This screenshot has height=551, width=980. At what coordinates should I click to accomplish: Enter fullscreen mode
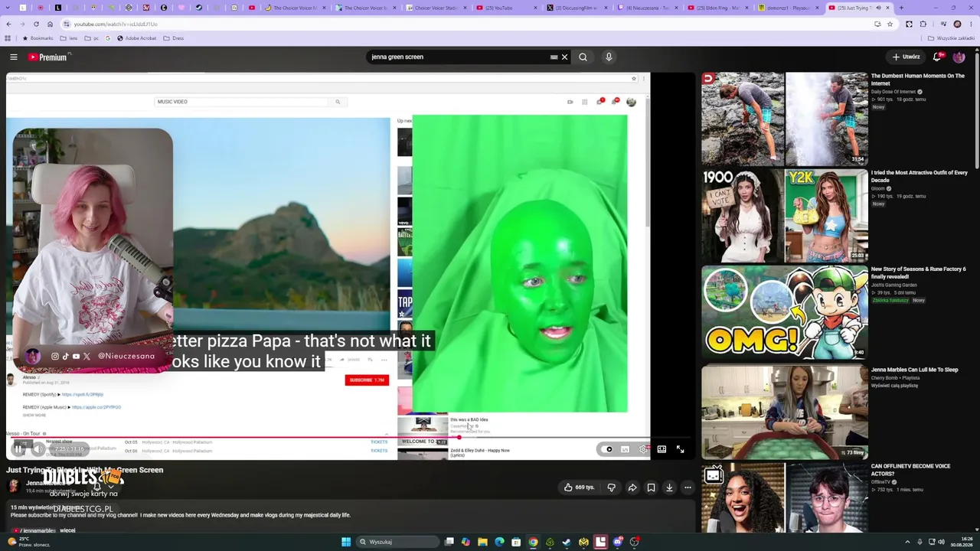[680, 449]
